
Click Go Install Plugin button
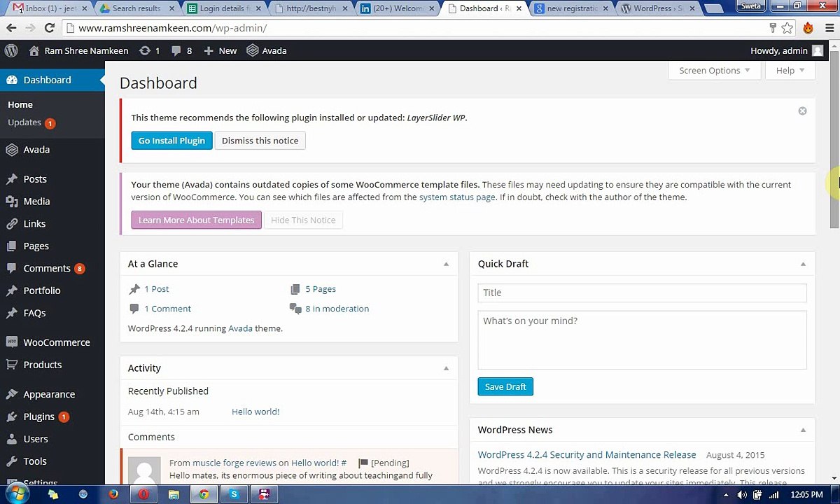(171, 141)
